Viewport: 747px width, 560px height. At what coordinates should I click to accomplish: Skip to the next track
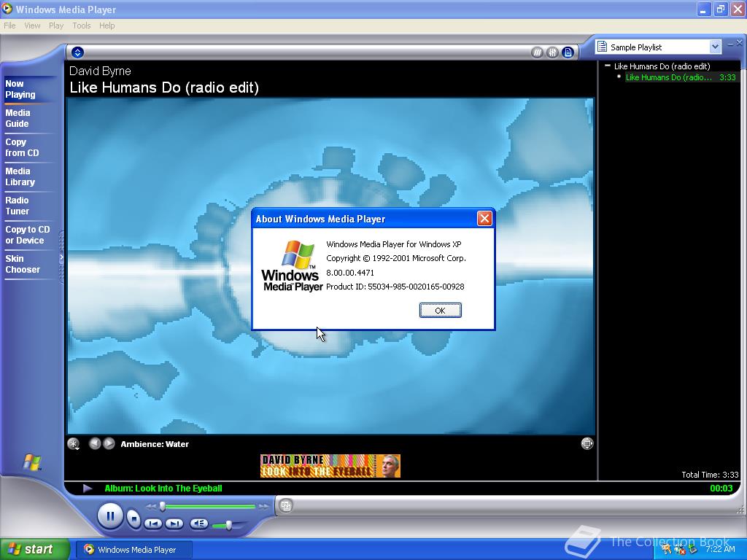pos(174,524)
